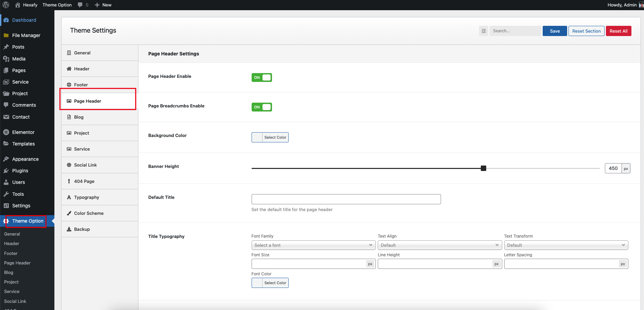Open the Footer settings tab
Image resolution: width=644 pixels, height=310 pixels.
point(100,85)
